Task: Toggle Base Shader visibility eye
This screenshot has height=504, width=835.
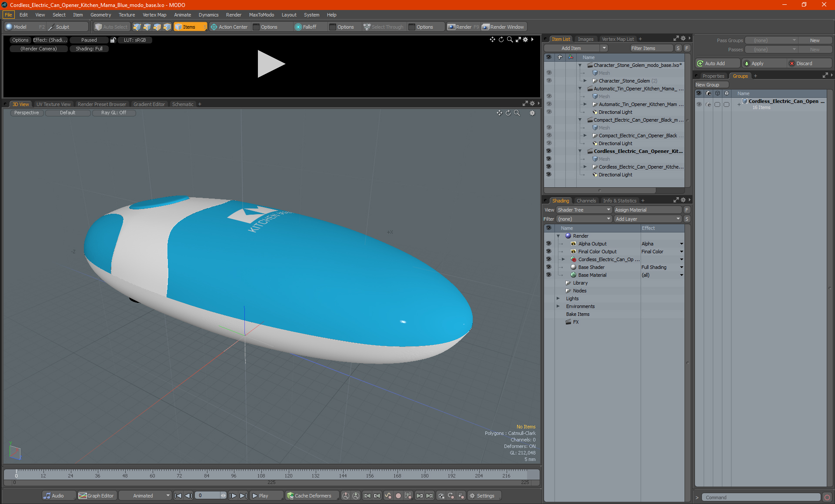Action: coord(549,267)
